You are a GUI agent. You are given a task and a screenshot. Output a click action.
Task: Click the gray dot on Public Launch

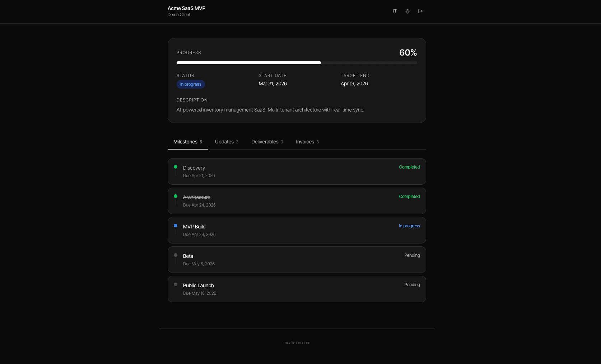[176, 284]
